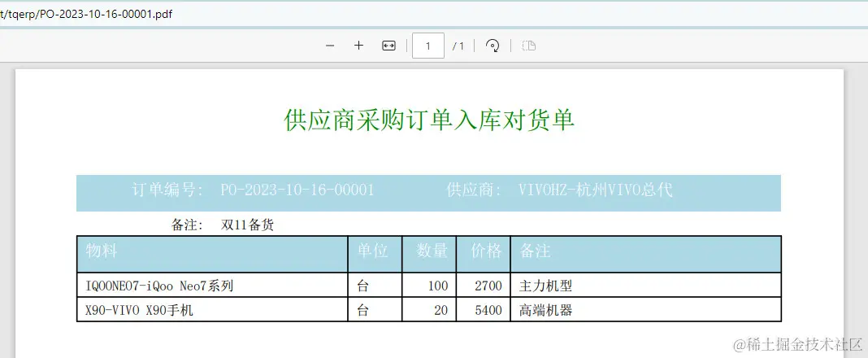The width and height of the screenshot is (868, 358).
Task: Switch page view layout icon
Action: point(528,46)
